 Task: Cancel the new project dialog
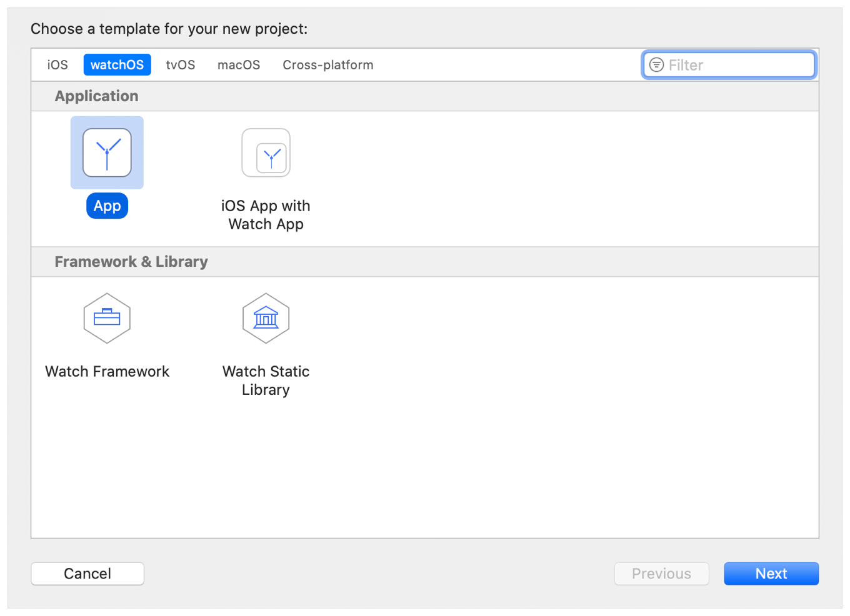tap(87, 574)
